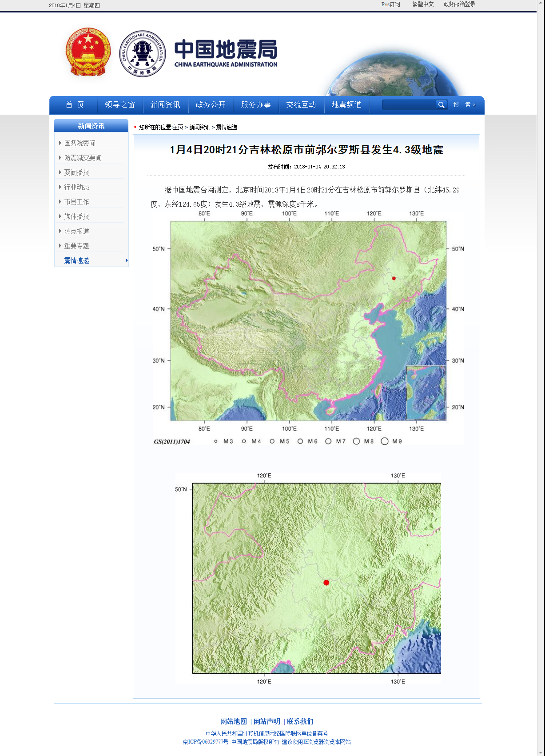This screenshot has height=756, width=545.
Task: Click the red epicenter dot on the regional map
Action: click(326, 582)
